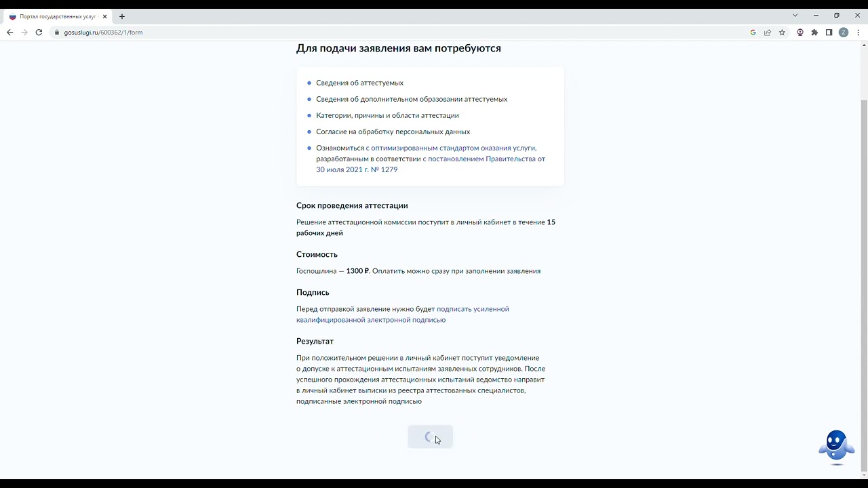
Task: Expand the tab search chevron
Action: (x=795, y=16)
